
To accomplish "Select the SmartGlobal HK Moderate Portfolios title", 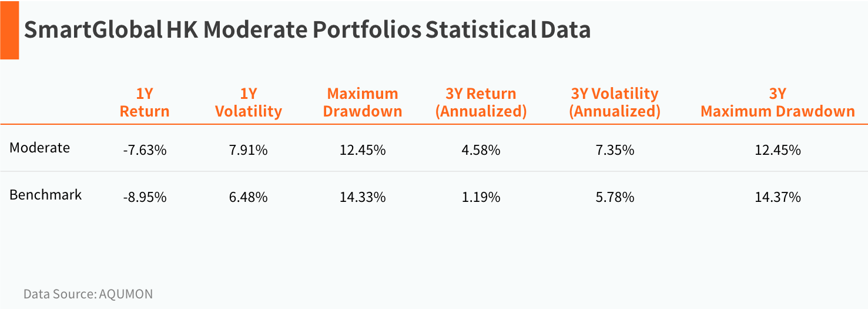I will click(307, 30).
